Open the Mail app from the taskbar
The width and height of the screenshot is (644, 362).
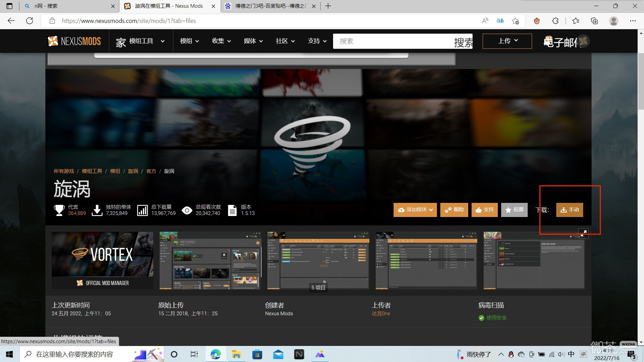tap(278, 354)
